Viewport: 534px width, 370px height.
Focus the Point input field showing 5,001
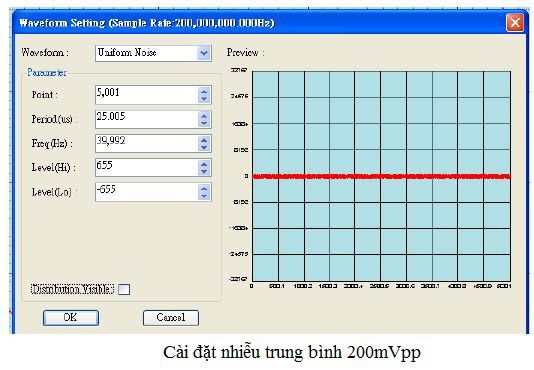(x=147, y=95)
